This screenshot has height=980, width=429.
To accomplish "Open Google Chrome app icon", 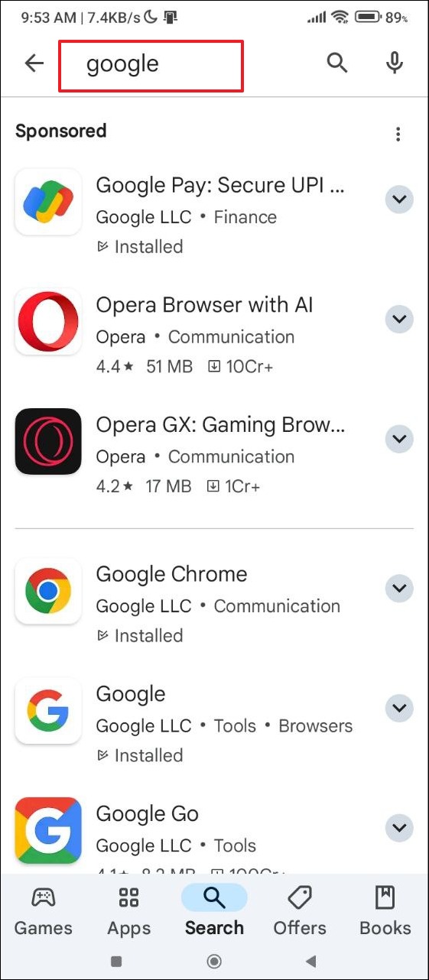I will point(48,591).
